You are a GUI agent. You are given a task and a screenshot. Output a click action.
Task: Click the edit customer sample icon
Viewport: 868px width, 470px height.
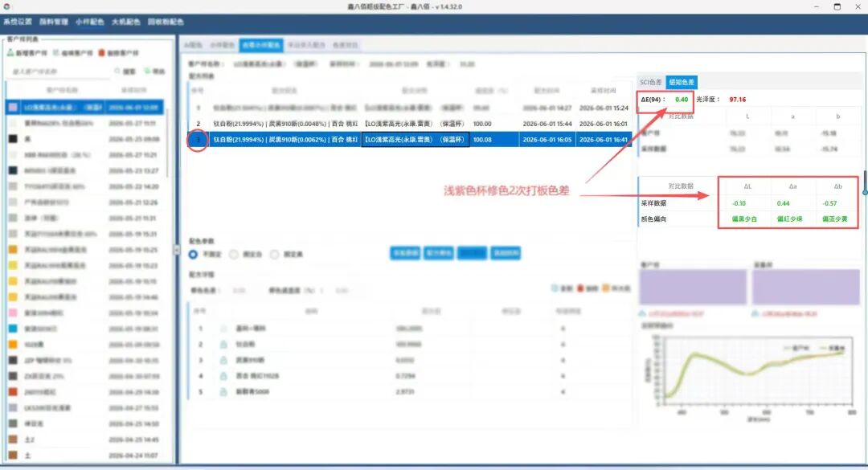point(56,53)
